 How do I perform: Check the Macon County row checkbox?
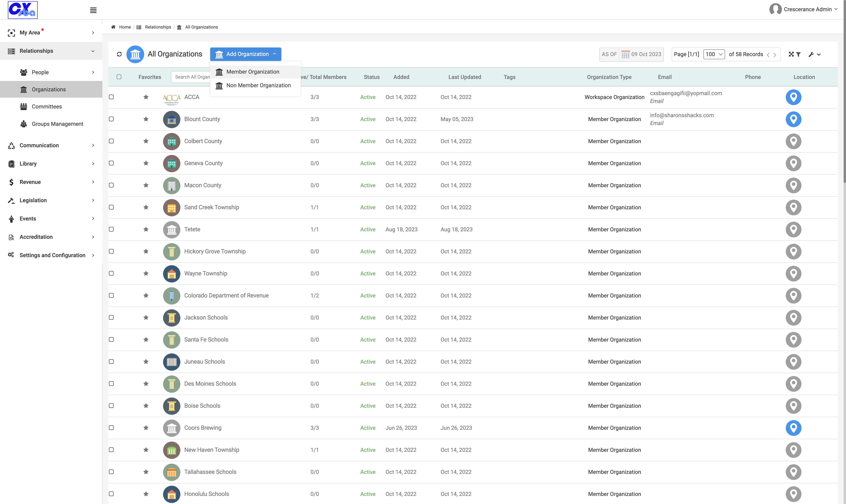[x=111, y=185]
